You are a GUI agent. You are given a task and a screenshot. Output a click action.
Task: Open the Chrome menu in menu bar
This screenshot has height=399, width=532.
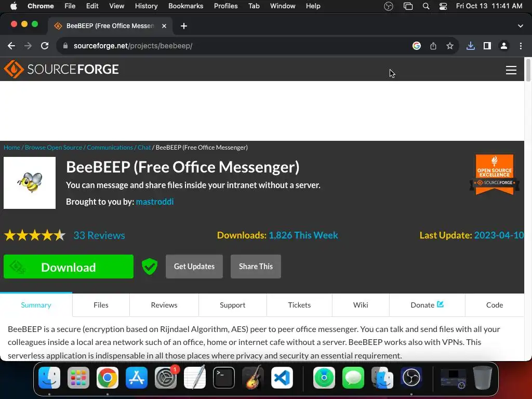click(41, 6)
